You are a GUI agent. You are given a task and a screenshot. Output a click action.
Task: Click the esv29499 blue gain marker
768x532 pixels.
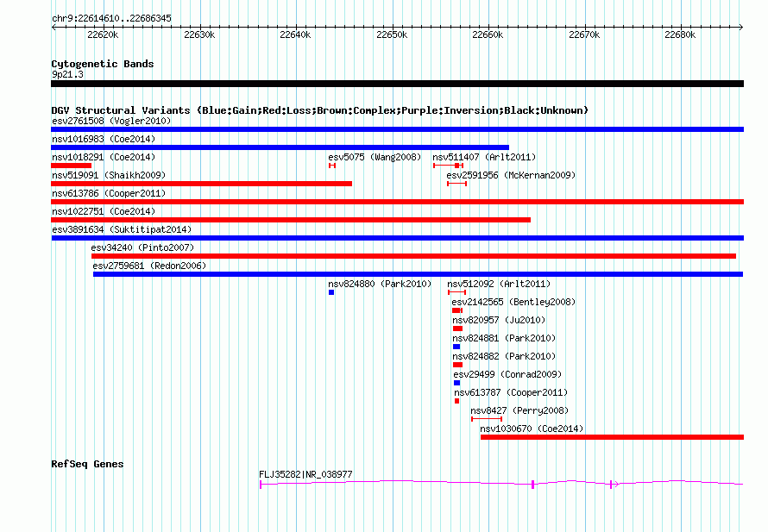coord(457,383)
